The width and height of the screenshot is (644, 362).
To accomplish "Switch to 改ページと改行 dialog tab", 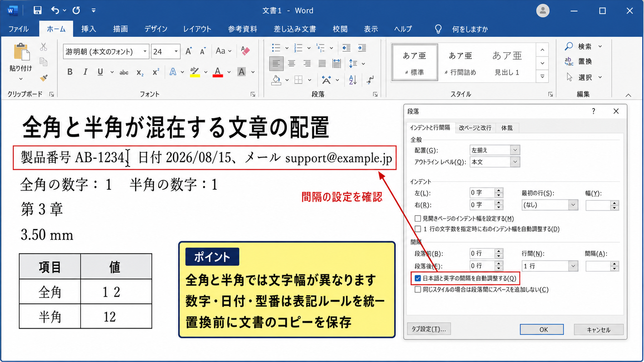I will tap(475, 128).
